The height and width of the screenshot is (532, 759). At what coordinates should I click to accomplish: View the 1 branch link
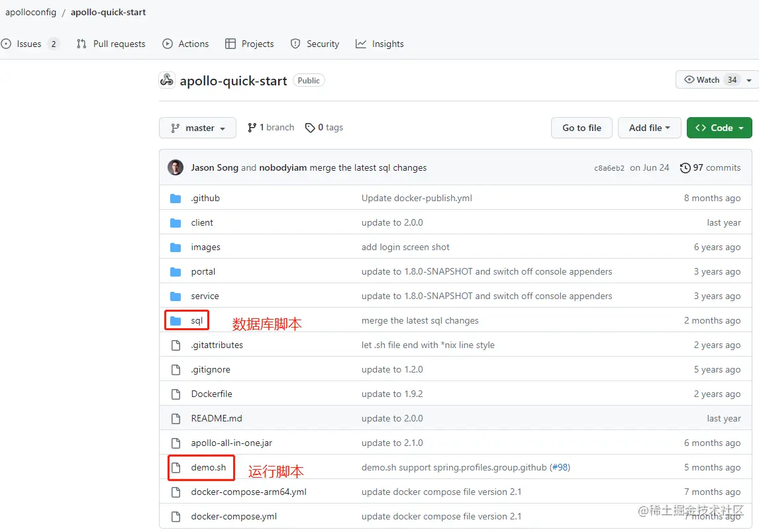[x=271, y=128]
